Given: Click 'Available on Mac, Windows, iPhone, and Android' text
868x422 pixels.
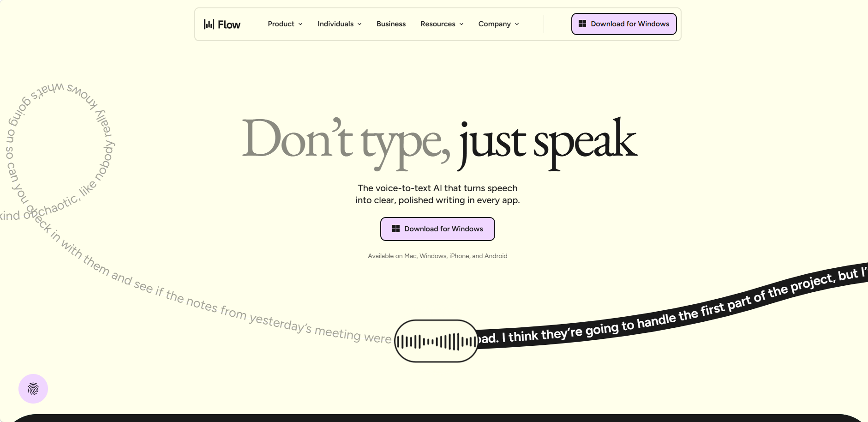Looking at the screenshot, I should click(437, 256).
